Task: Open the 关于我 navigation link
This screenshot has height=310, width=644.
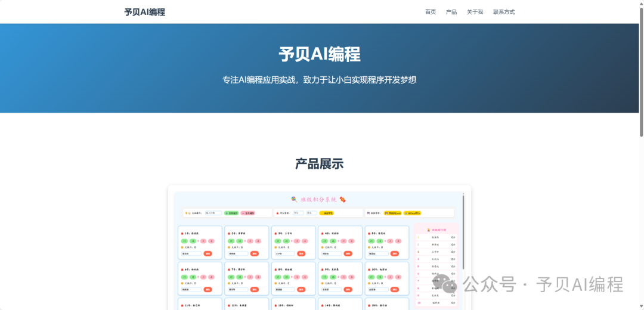Action: tap(475, 12)
